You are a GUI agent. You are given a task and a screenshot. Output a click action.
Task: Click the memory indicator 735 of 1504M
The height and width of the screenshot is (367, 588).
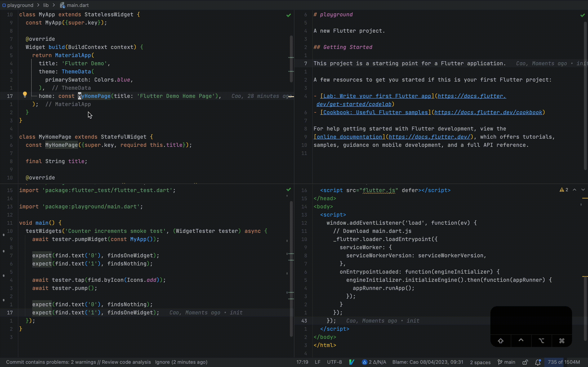coord(564,362)
